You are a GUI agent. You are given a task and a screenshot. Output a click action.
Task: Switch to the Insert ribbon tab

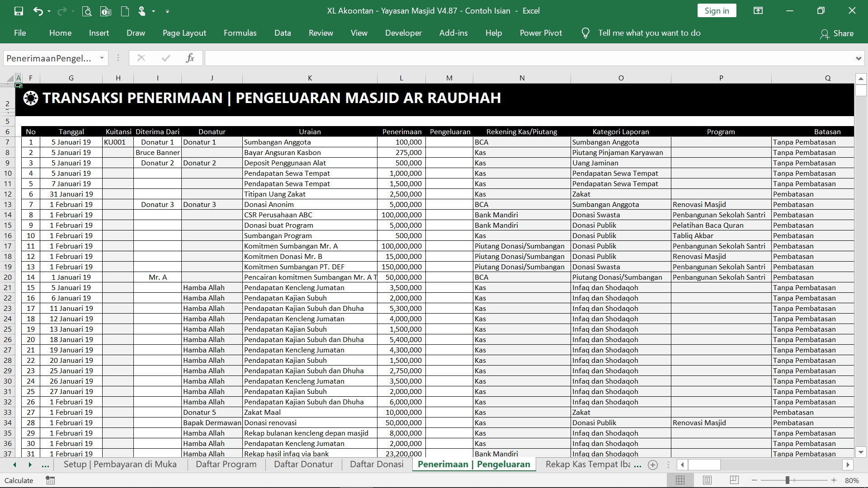tap(99, 33)
